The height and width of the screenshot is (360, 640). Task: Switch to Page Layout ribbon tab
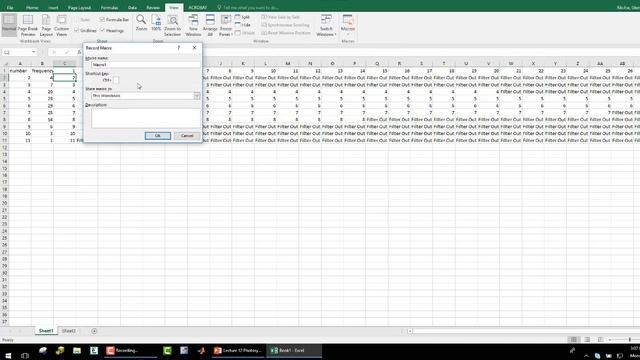[x=79, y=8]
